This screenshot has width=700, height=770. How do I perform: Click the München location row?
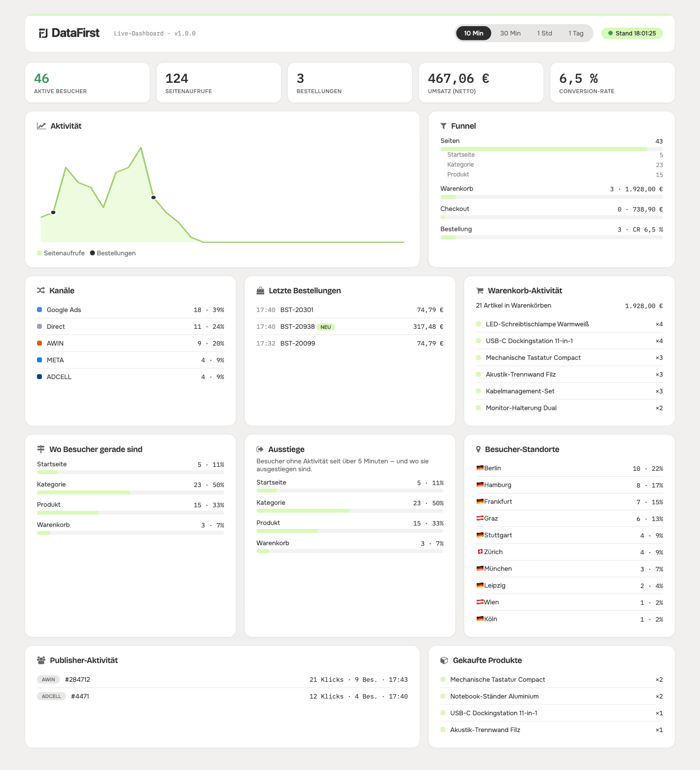tap(569, 568)
